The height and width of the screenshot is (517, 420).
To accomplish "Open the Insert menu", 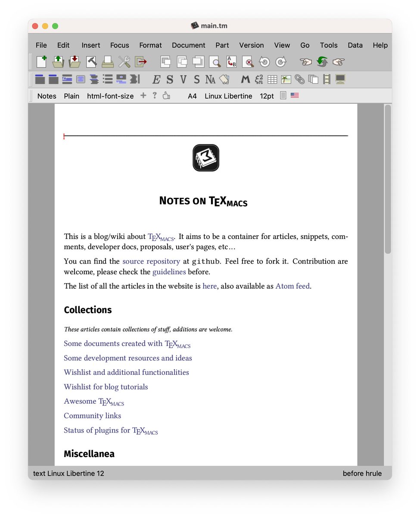I will coord(91,45).
